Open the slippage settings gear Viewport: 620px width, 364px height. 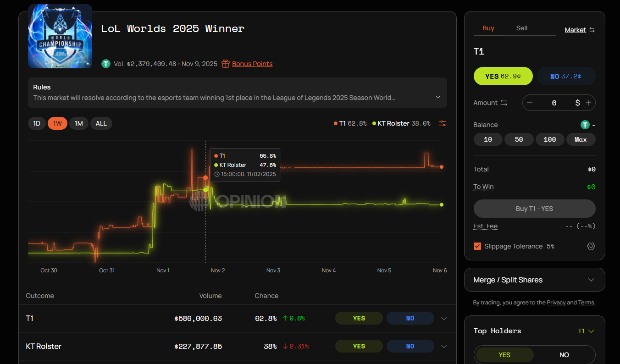591,246
